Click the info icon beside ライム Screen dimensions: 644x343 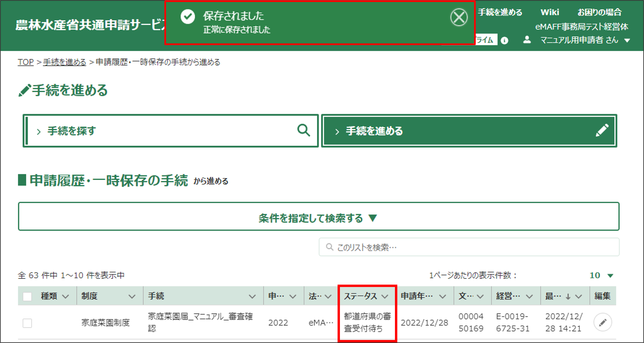click(504, 40)
